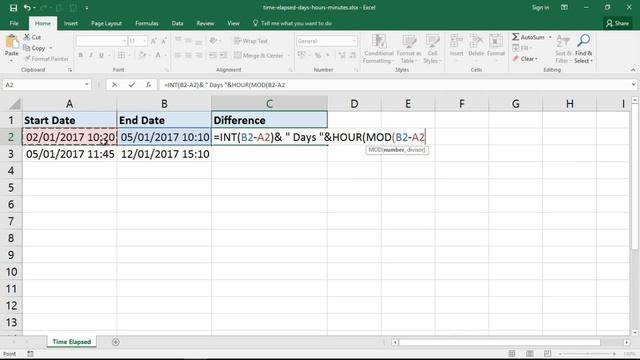Switch to Page Layout view
Image resolution: width=640 pixels, height=360 pixels.
click(x=530, y=353)
